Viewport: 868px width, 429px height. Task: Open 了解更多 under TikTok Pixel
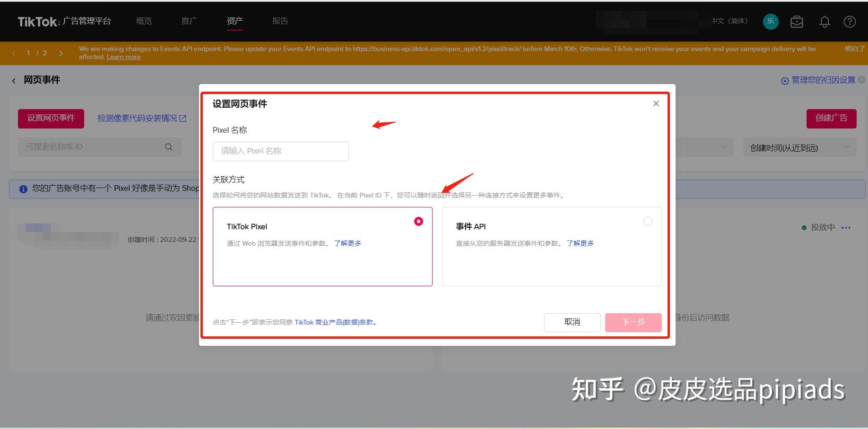point(347,243)
